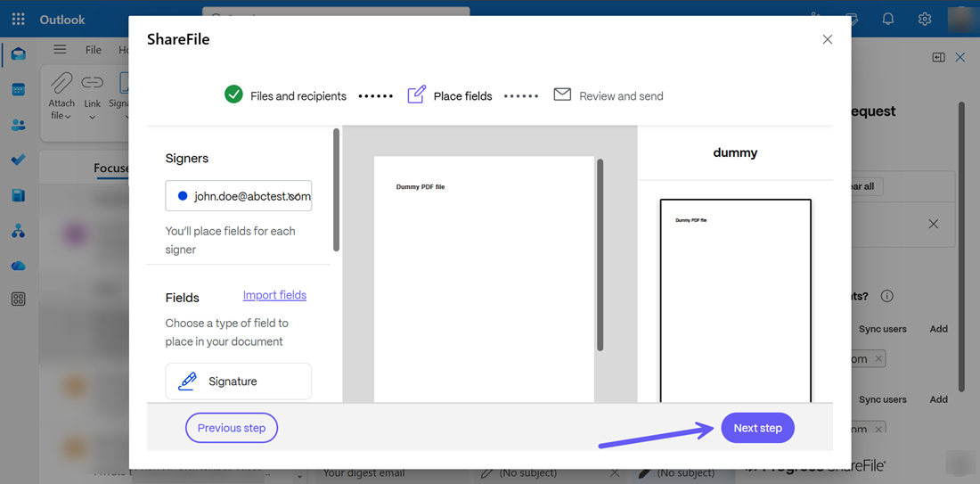980x484 pixels.
Task: Open Outlook Settings gear icon
Action: coord(925,19)
